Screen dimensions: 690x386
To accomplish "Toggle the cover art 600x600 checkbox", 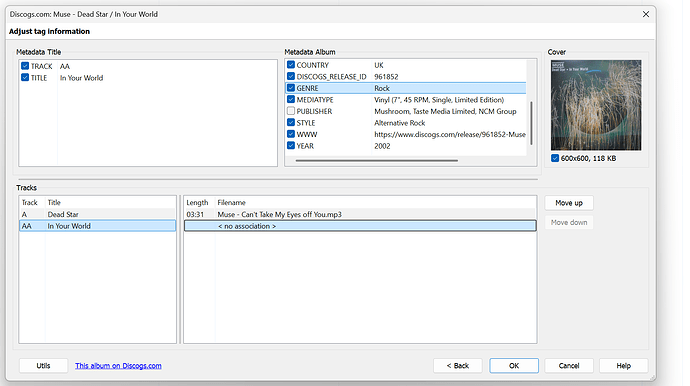I will tap(555, 158).
